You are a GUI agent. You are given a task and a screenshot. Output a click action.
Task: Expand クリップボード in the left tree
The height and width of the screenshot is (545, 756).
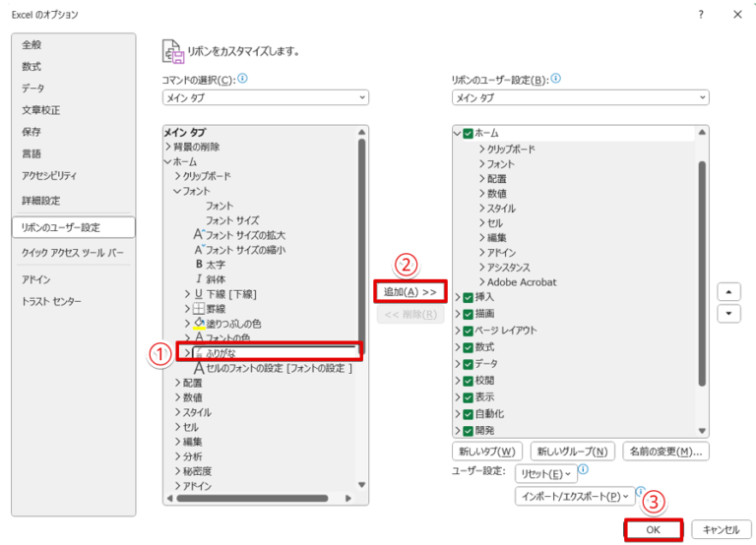(177, 176)
